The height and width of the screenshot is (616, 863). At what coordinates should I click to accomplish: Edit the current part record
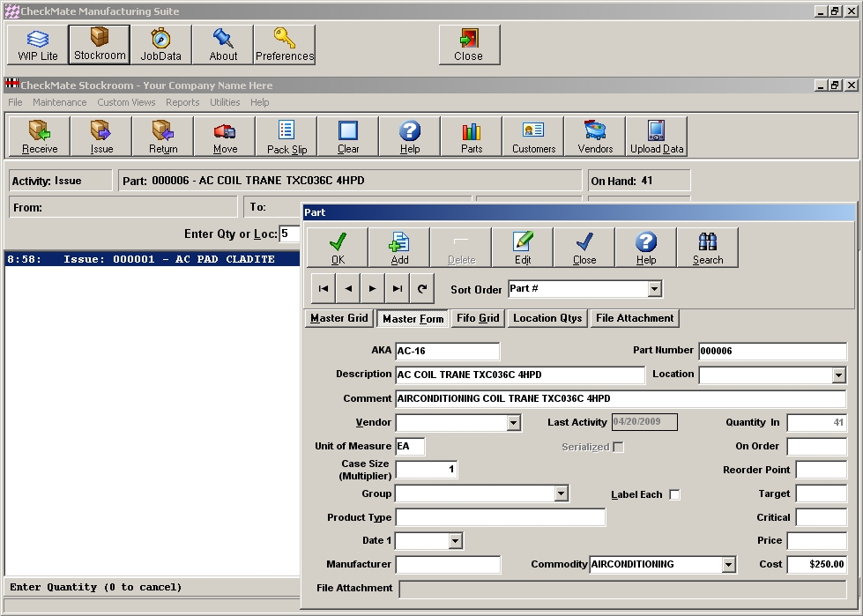tap(523, 248)
